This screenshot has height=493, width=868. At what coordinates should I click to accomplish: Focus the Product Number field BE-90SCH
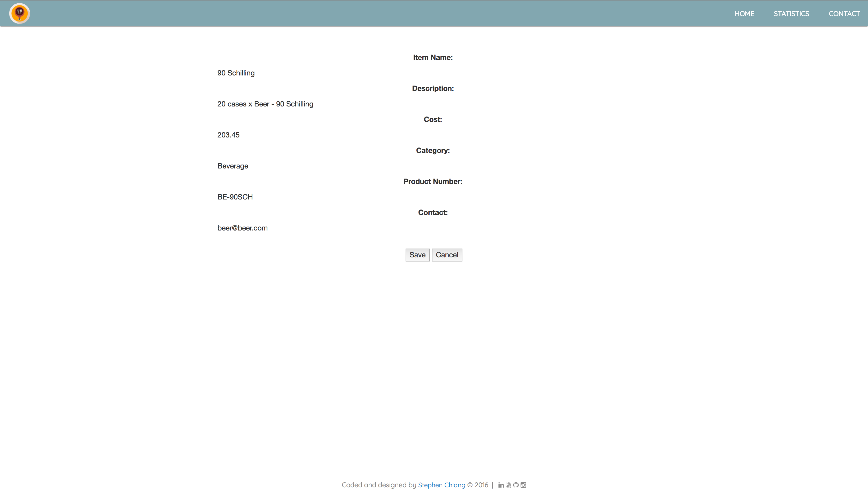coord(433,197)
